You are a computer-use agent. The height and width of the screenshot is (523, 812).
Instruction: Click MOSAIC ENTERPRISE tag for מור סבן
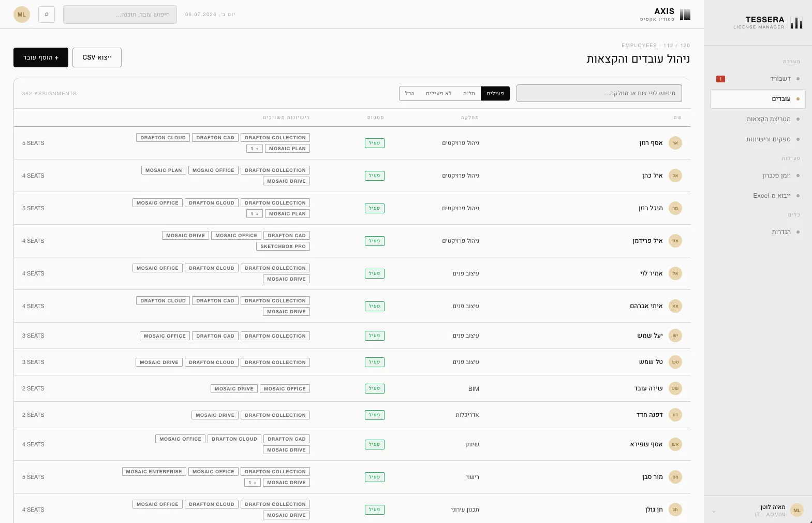[154, 472]
